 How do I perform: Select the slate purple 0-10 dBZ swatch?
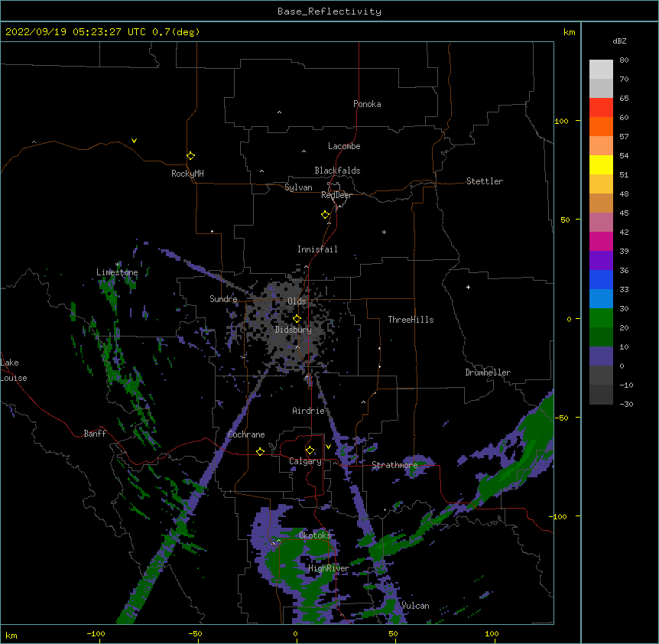(x=601, y=356)
